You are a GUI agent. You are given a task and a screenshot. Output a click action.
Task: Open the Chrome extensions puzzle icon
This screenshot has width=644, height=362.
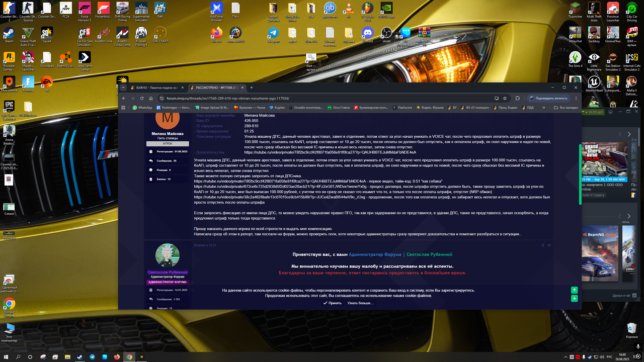(517, 99)
